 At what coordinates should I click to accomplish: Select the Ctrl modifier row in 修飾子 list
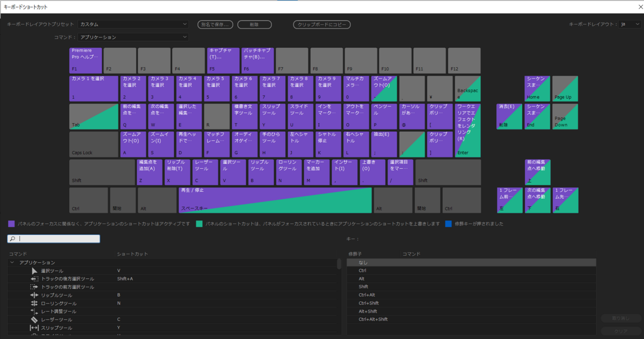(x=471, y=271)
